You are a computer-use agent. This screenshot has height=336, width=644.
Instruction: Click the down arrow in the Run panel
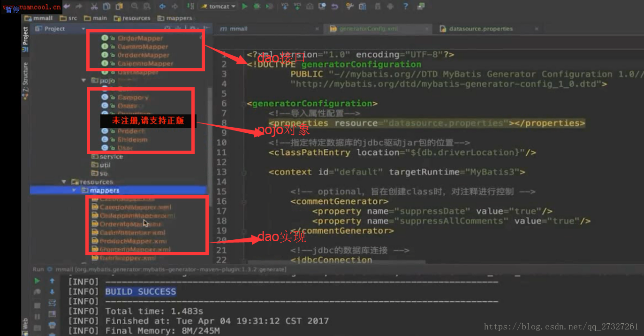tap(52, 292)
